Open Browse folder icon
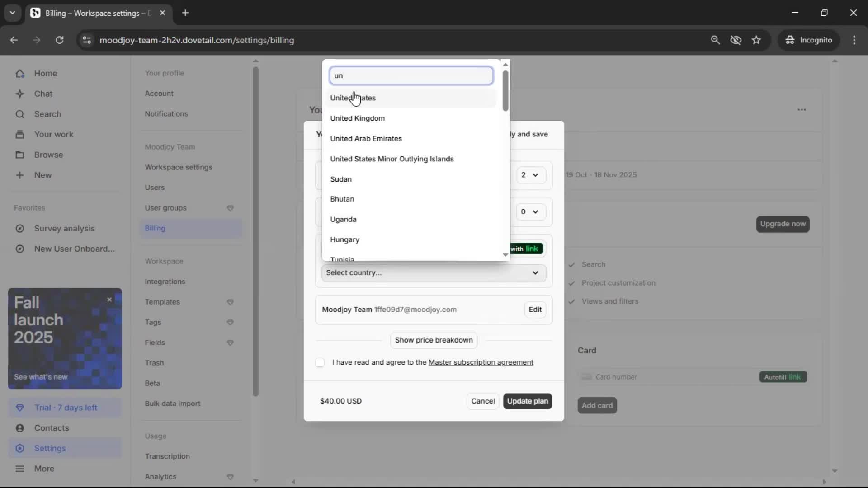Image resolution: width=868 pixels, height=488 pixels. click(x=20, y=155)
